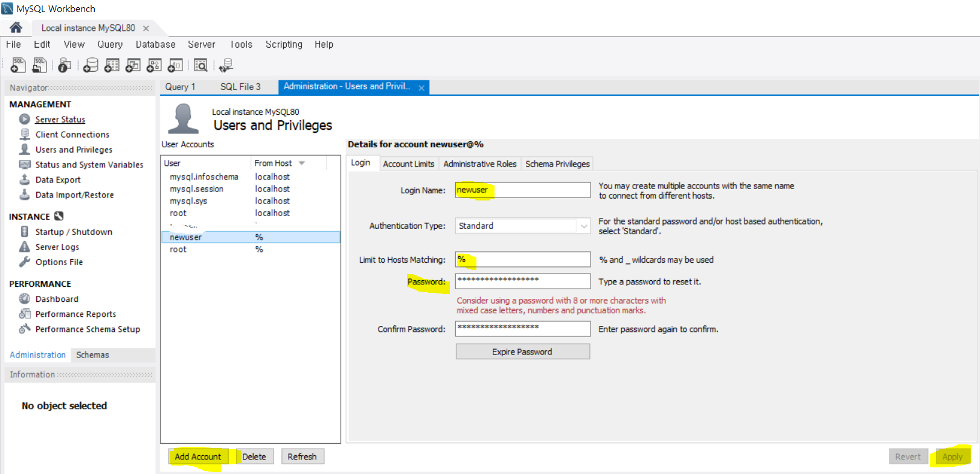Open the File menu
This screenshot has height=474, width=980.
[13, 44]
